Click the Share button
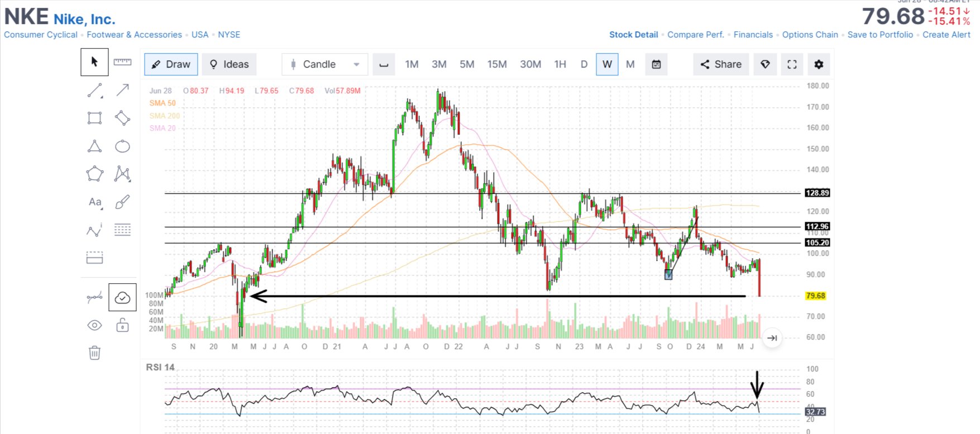The image size is (980, 434). pos(721,64)
